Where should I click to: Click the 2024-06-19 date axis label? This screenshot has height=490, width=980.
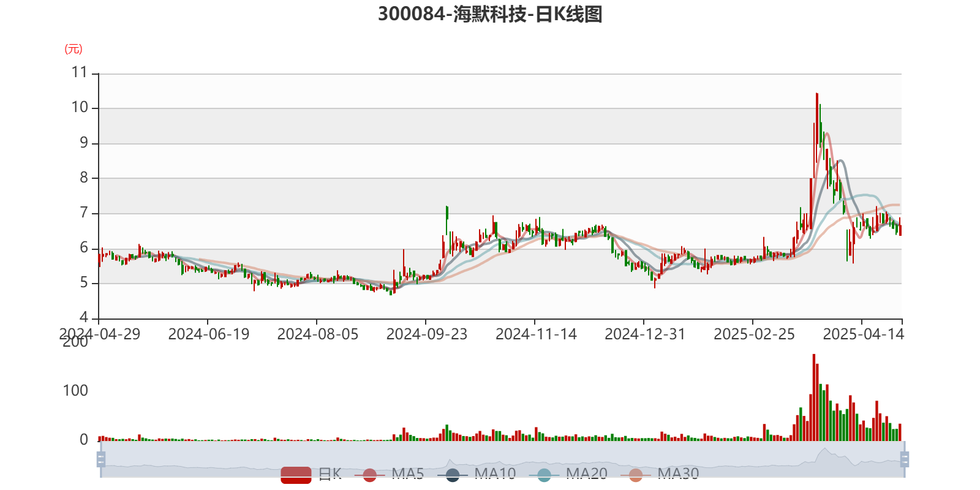pos(209,334)
